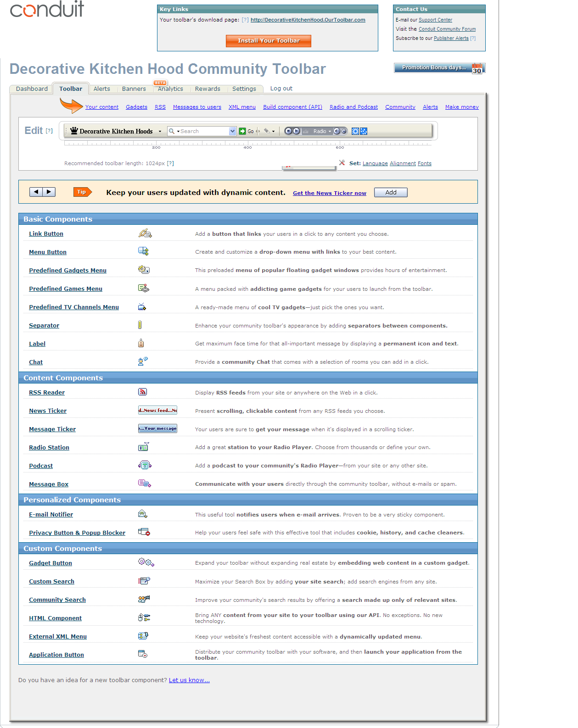Click the News Ticker preview icon
This screenshot has height=728, width=578.
pyautogui.click(x=157, y=410)
